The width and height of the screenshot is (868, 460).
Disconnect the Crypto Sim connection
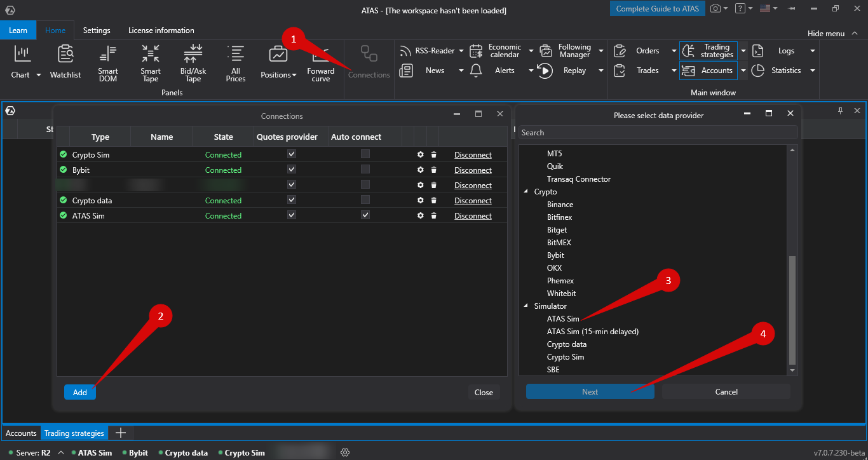[x=473, y=154]
